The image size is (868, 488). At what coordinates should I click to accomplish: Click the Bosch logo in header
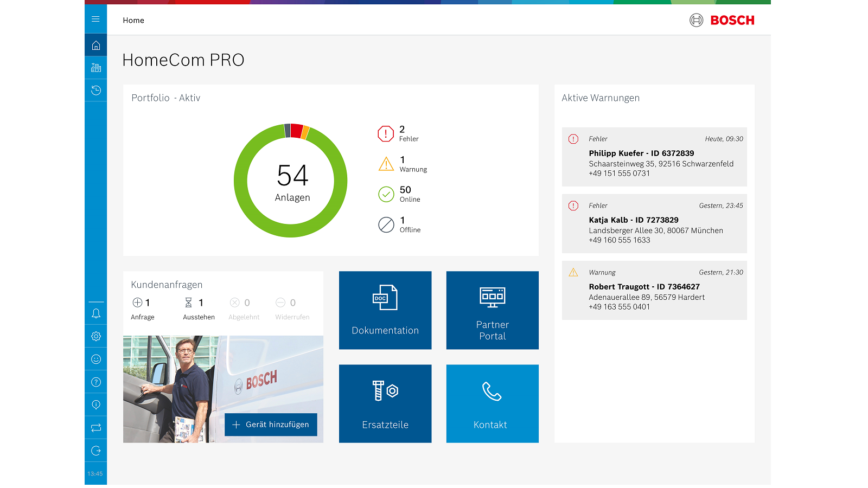tap(722, 20)
